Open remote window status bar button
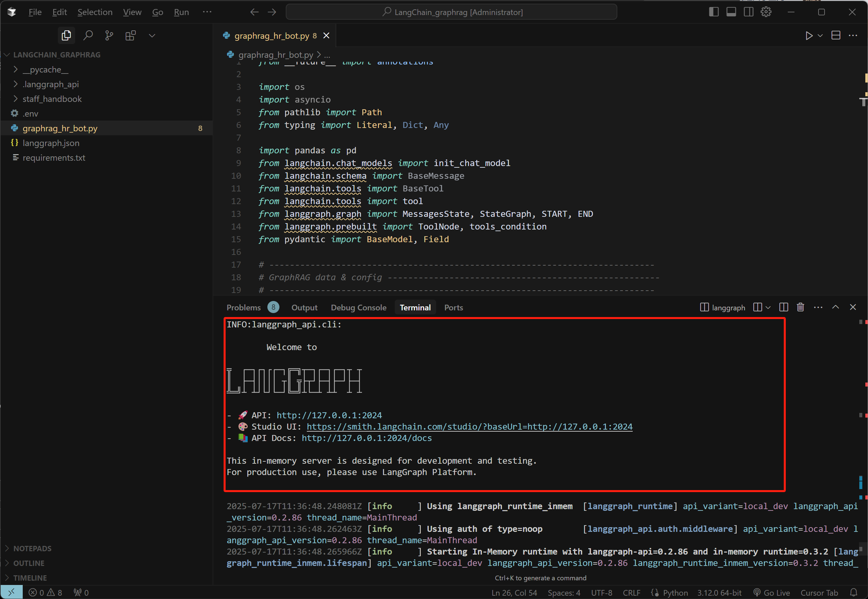The width and height of the screenshot is (868, 599). (11, 592)
